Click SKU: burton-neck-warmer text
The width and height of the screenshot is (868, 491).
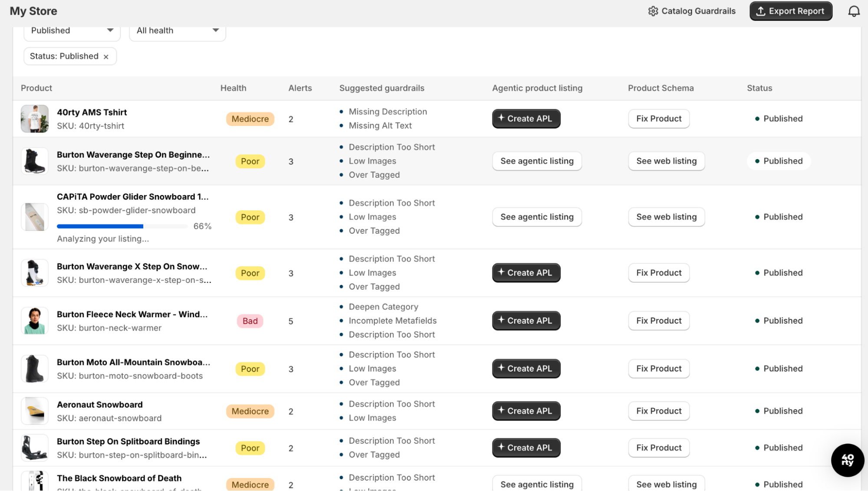pyautogui.click(x=109, y=328)
